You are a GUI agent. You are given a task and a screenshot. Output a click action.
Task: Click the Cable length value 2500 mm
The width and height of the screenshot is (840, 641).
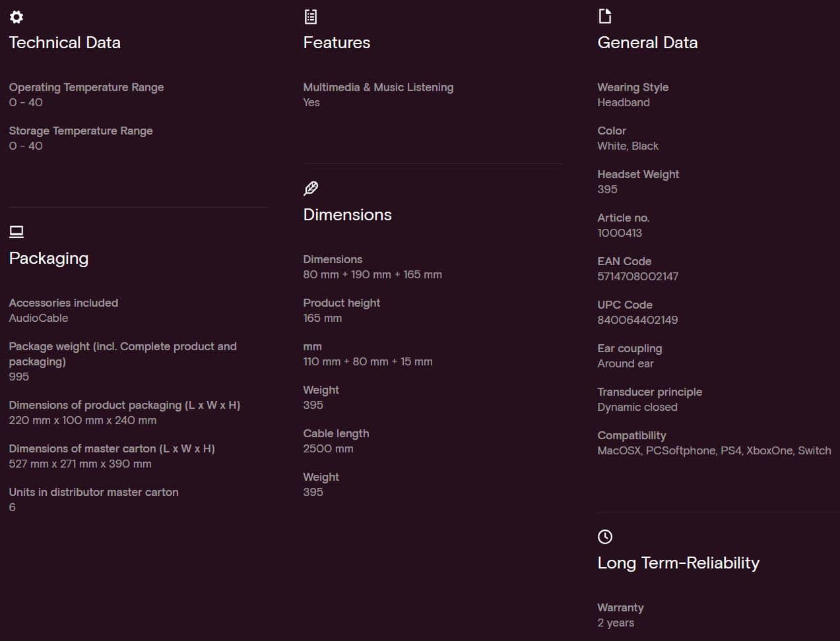tap(328, 448)
